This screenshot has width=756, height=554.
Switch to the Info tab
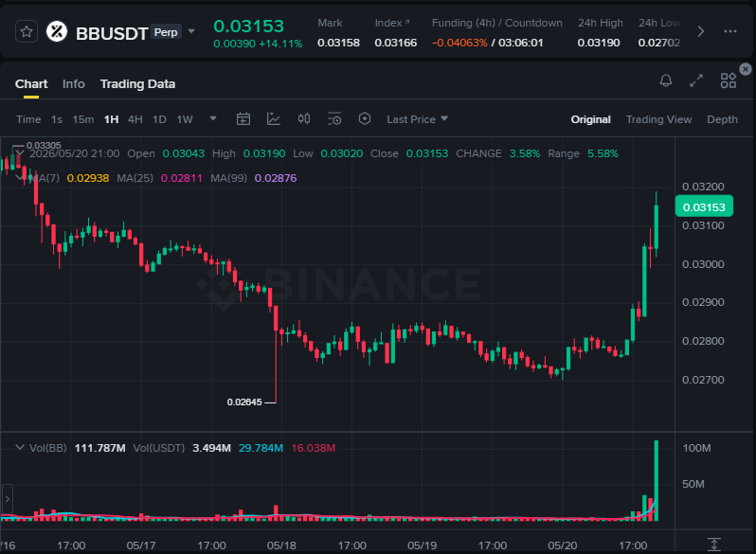click(73, 84)
